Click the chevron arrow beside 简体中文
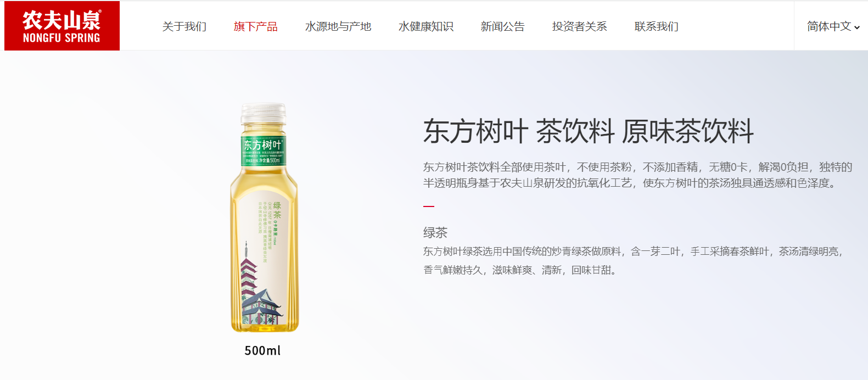The image size is (868, 380). tap(857, 27)
